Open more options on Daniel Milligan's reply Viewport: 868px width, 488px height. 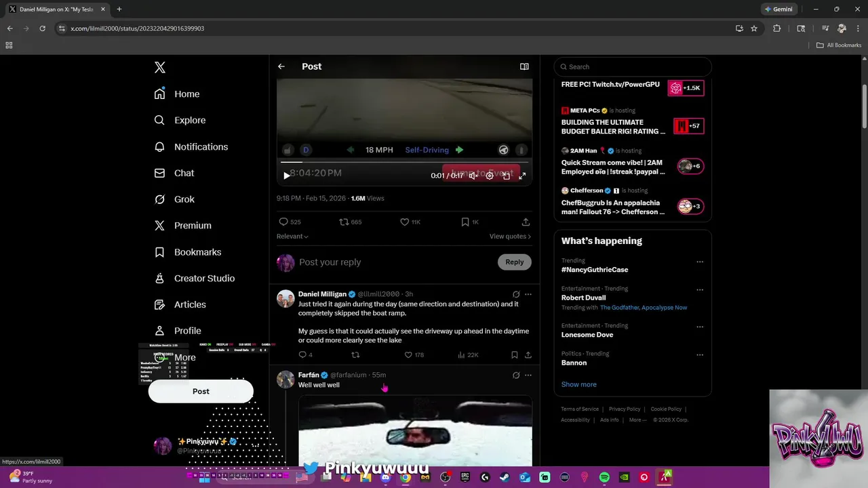(528, 294)
